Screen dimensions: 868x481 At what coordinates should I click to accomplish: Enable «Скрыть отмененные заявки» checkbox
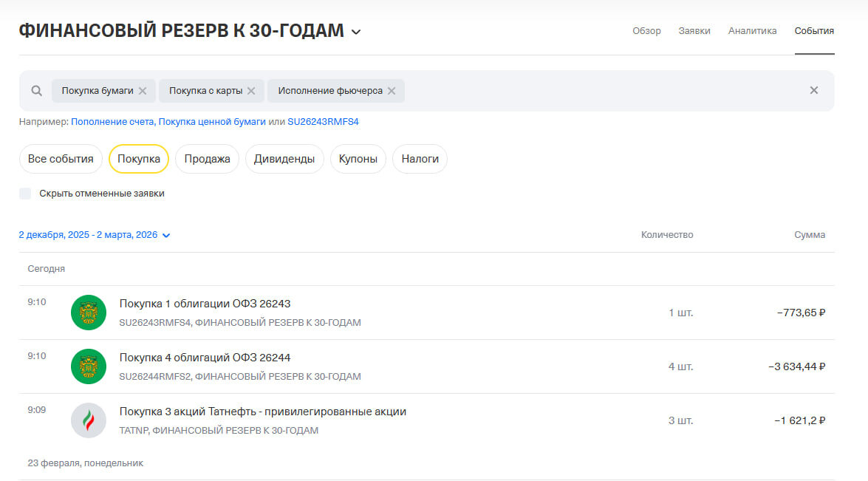click(x=25, y=193)
